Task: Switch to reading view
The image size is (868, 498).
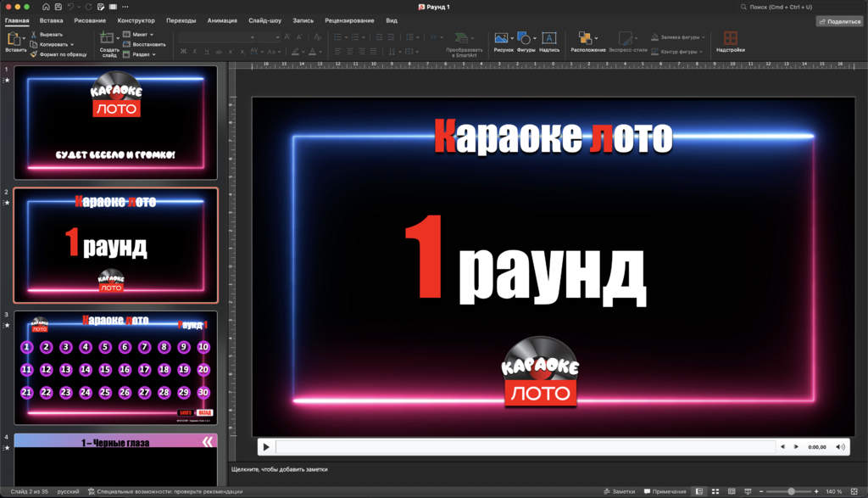Action: (732, 491)
